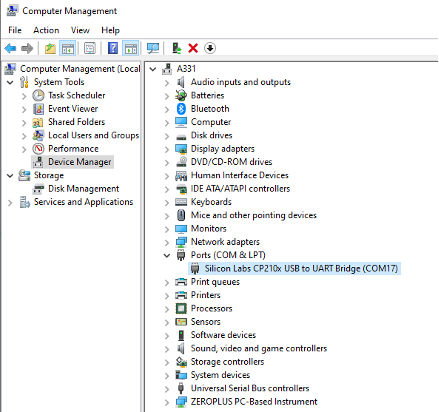
Task: Open the Action menu
Action: coord(46,30)
